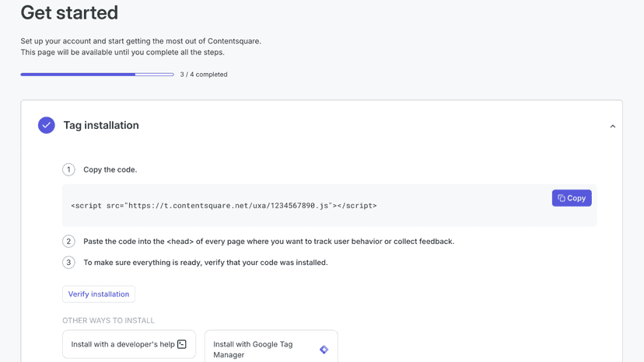
Task: Click the setup progress bar
Action: click(97, 75)
